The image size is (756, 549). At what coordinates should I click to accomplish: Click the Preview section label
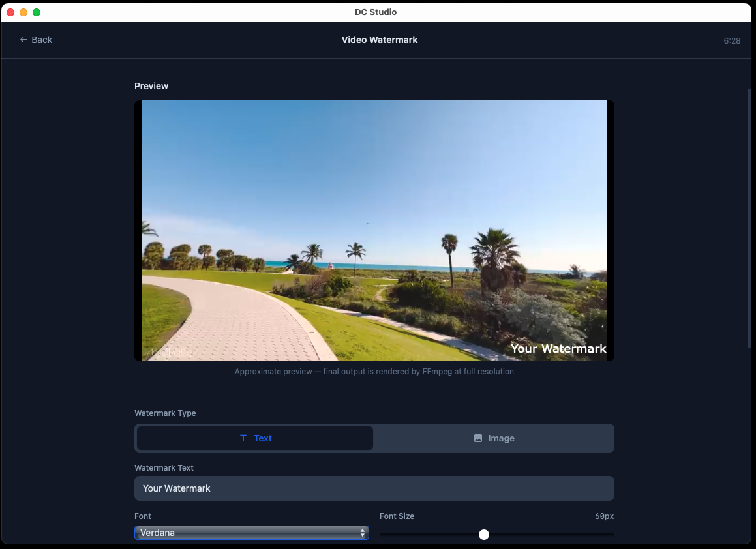click(151, 85)
